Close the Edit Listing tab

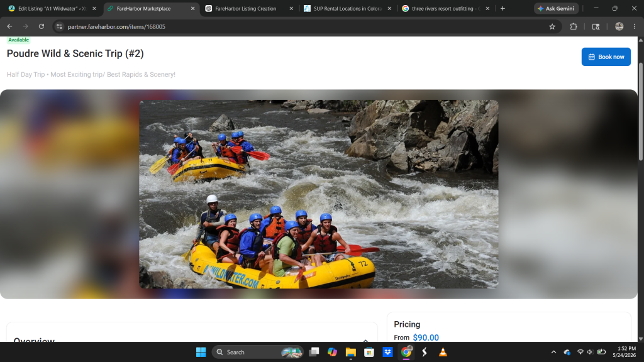[x=94, y=9]
